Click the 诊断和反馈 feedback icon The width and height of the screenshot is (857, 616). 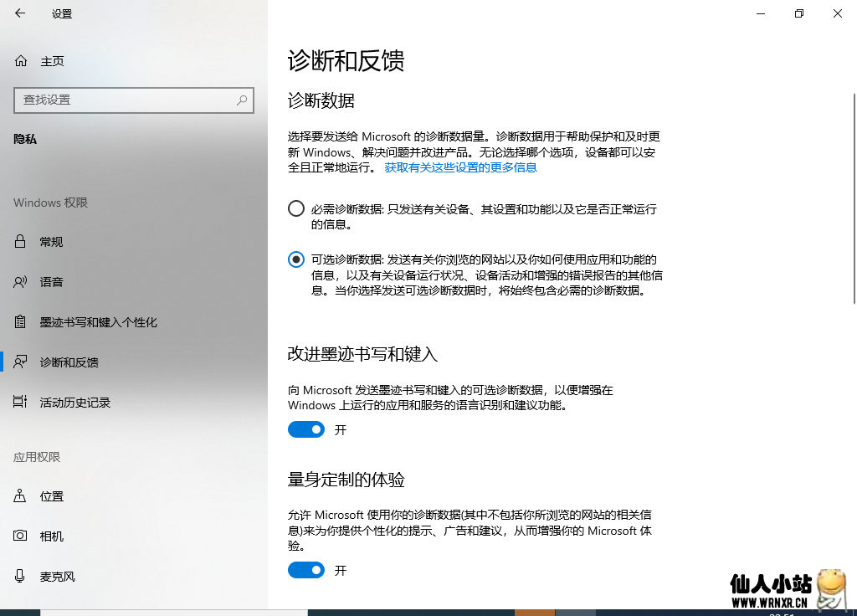(x=20, y=362)
